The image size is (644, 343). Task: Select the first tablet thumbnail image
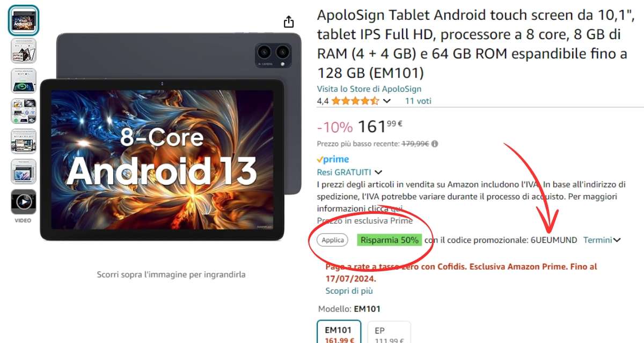click(x=24, y=20)
